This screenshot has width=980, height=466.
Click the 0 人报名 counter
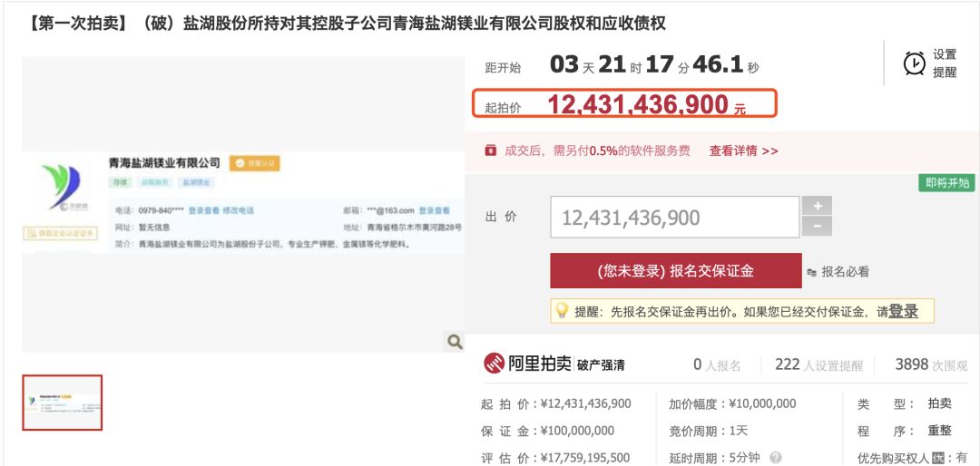(717, 364)
